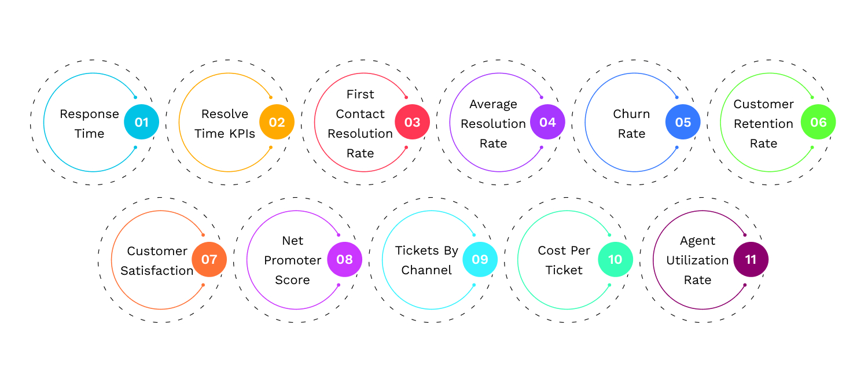This screenshot has height=383, width=868.
Task: Select the Average Resolution Rate label
Action: click(493, 124)
